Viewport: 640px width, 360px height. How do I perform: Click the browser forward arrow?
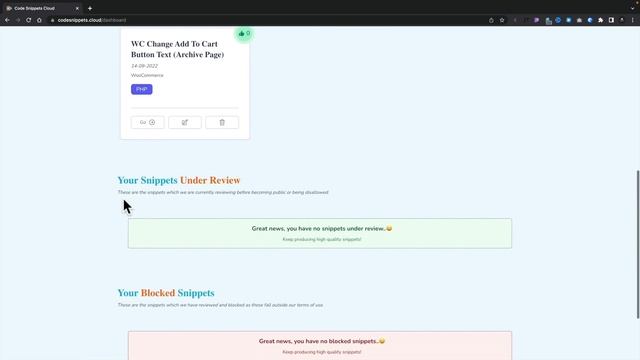coord(18,20)
